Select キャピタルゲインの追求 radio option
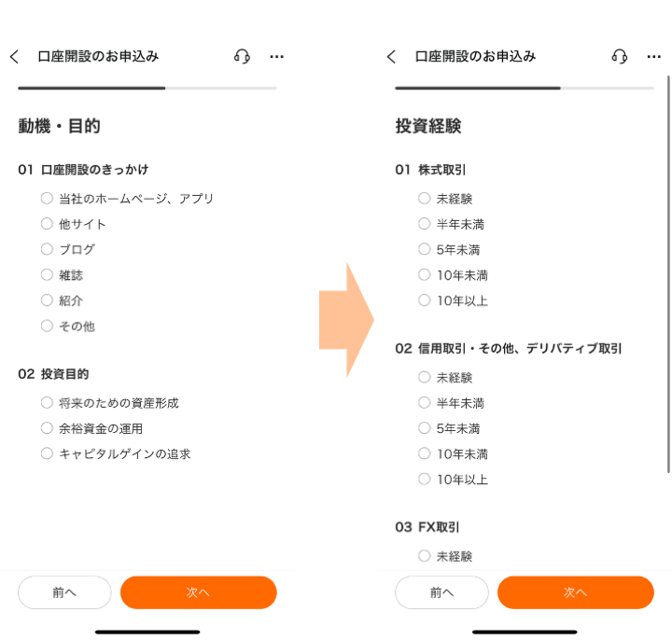672x640 pixels. pos(47,454)
